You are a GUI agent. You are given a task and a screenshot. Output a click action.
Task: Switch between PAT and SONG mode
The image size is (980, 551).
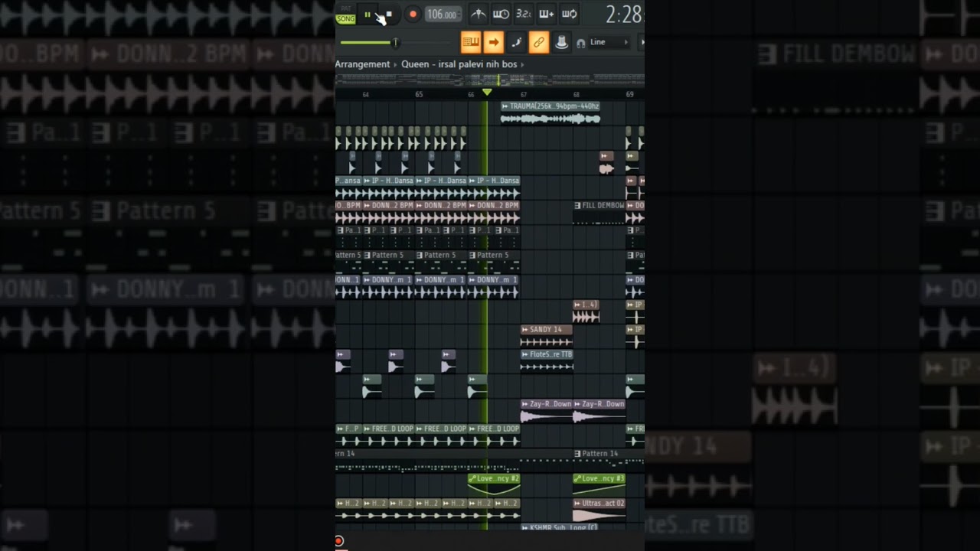click(x=346, y=15)
